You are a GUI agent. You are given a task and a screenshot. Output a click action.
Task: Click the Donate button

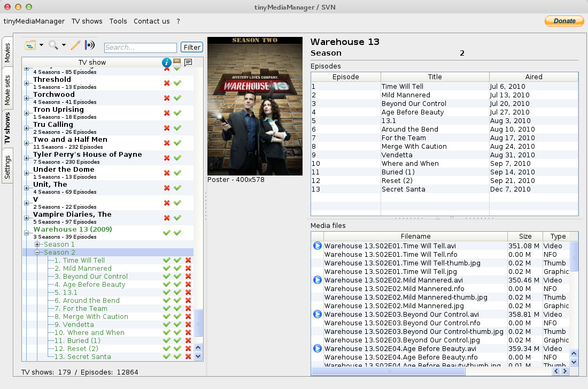[564, 21]
